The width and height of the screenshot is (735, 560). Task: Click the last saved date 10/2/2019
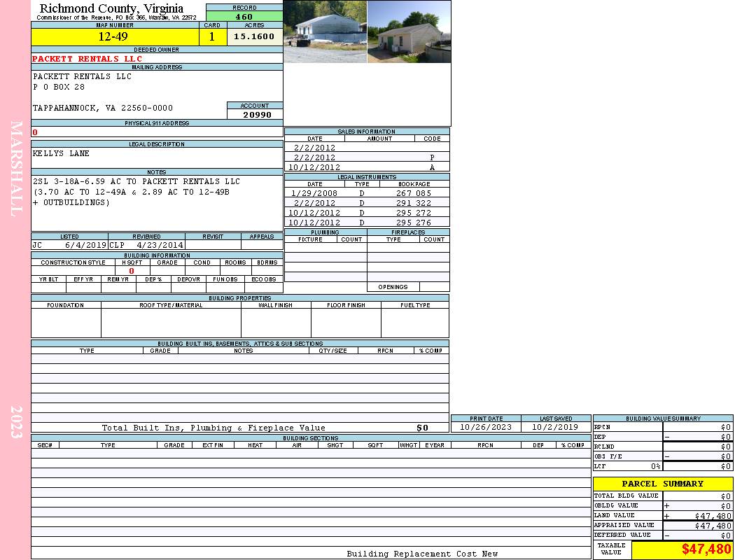click(x=555, y=427)
